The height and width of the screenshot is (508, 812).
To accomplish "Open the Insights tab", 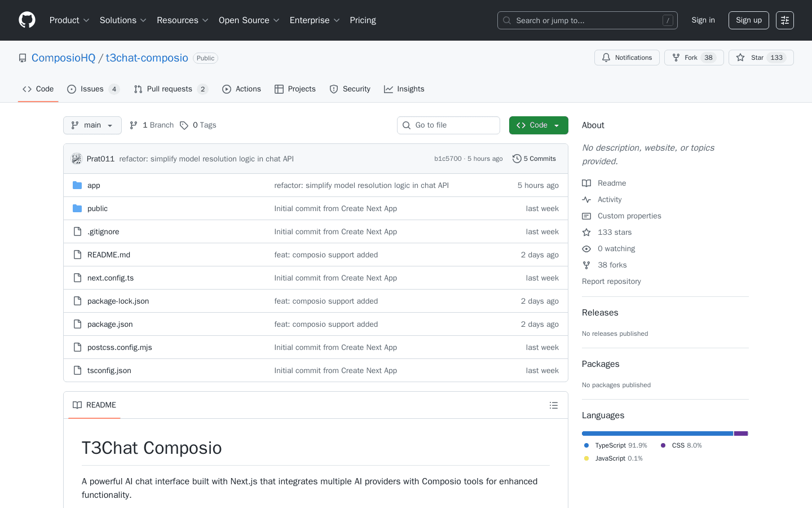I will [404, 89].
